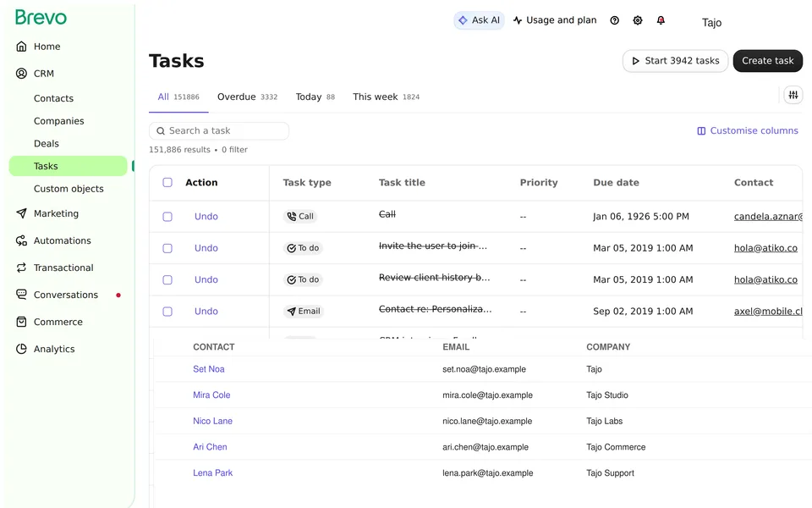
Task: Click the Brevo logo
Action: pos(41,17)
